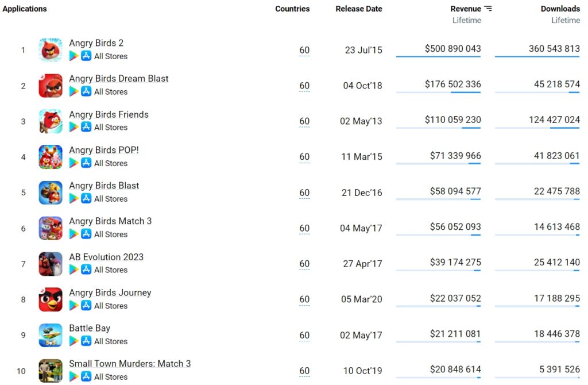The width and height of the screenshot is (588, 385).
Task: Open the countries list for Angry Birds Journey
Action: [304, 299]
